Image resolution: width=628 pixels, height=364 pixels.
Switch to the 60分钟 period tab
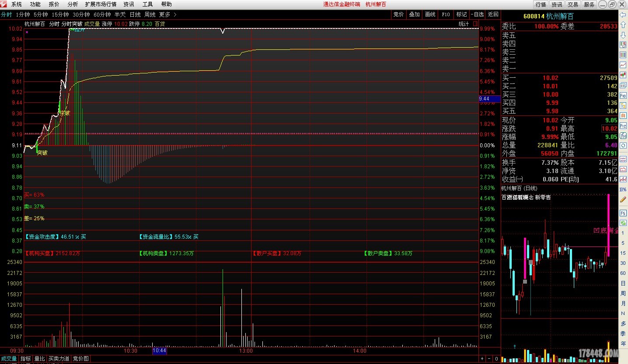click(x=102, y=14)
